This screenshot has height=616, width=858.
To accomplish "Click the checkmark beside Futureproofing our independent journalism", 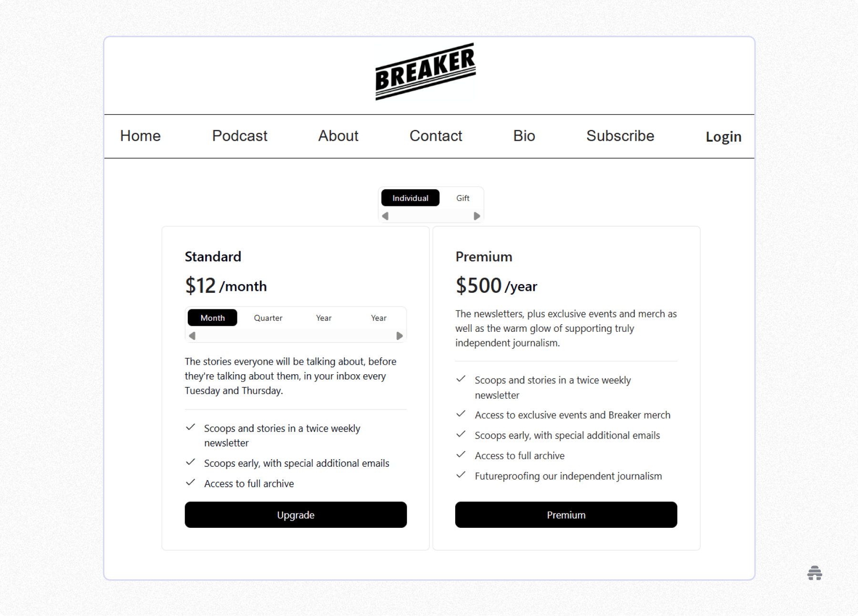I will pos(461,475).
